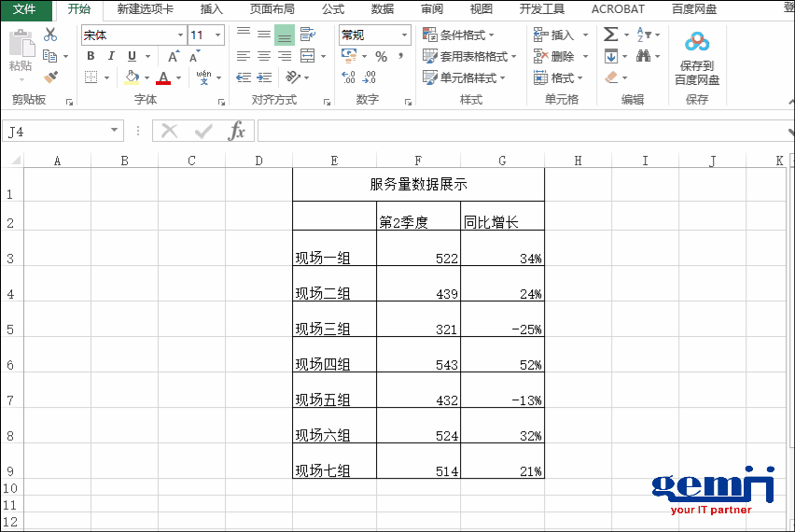Expand the number format combo box
The height and width of the screenshot is (532, 795).
click(x=404, y=35)
